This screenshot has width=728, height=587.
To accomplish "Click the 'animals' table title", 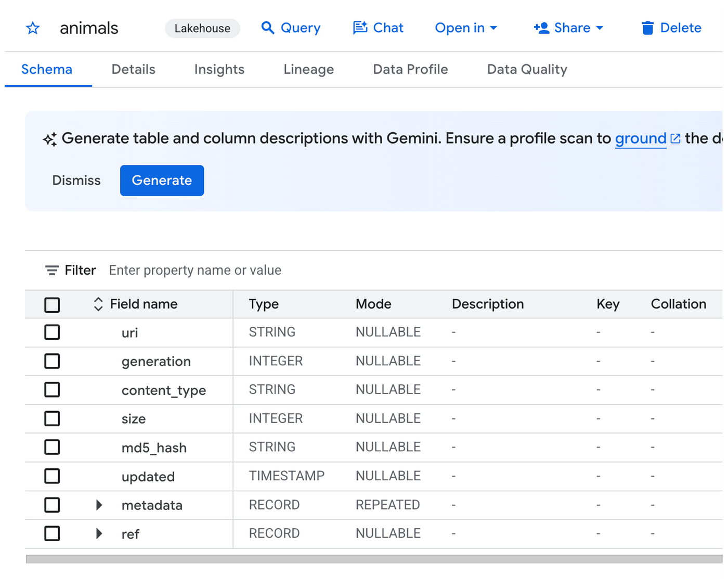I will click(x=89, y=28).
